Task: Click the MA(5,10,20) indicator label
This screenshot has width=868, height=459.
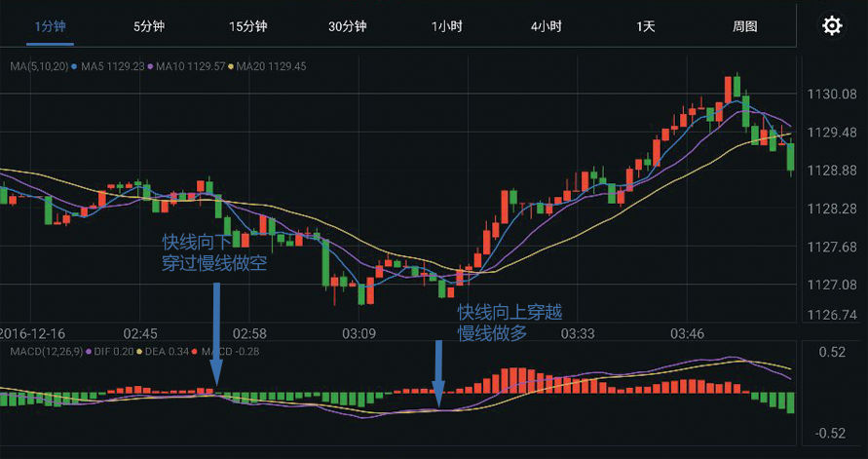Action: (37, 67)
